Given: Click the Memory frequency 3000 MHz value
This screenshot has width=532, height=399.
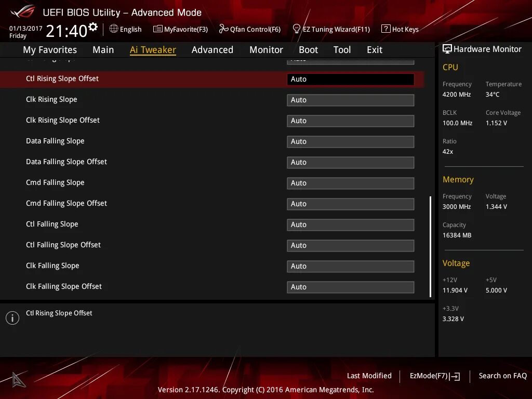Looking at the screenshot, I should point(457,207).
